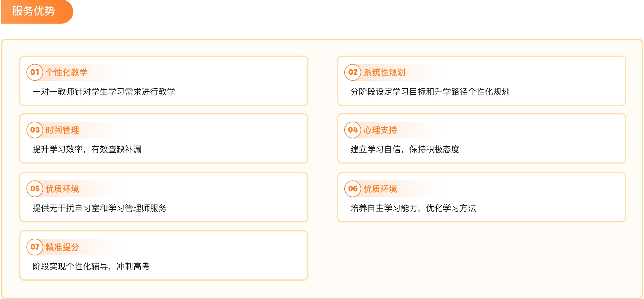The image size is (644, 299).
Task: Click the 精准提分 heading
Action: point(62,247)
